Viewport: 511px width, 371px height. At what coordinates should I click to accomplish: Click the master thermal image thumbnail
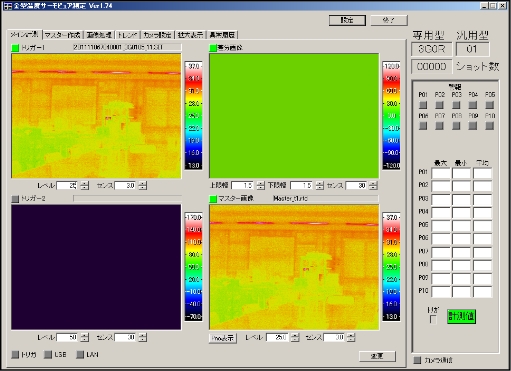pos(294,267)
